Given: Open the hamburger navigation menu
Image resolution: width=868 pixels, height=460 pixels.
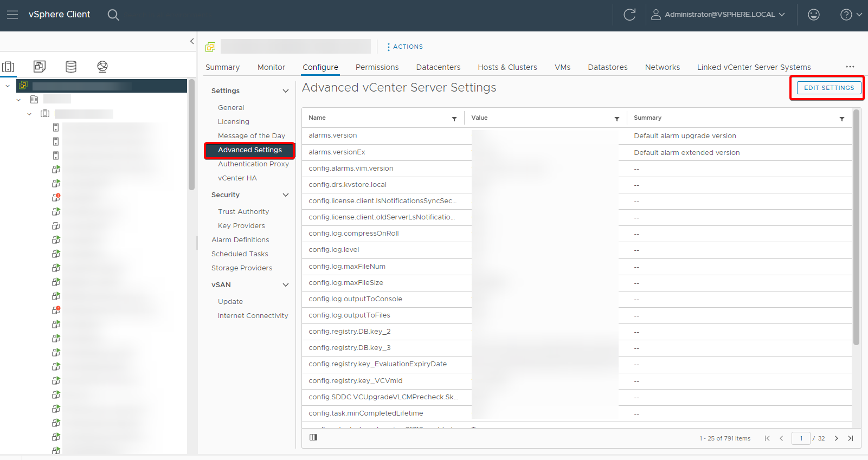Looking at the screenshot, I should pos(12,15).
